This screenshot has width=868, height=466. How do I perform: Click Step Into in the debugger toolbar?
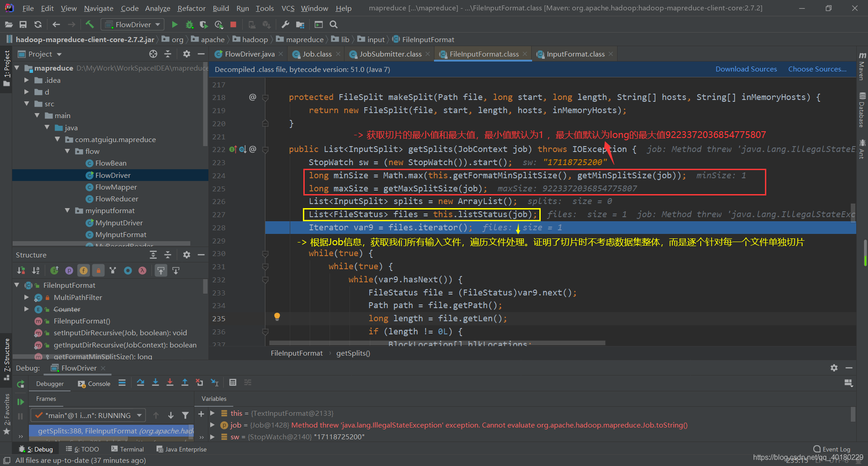[x=156, y=382]
